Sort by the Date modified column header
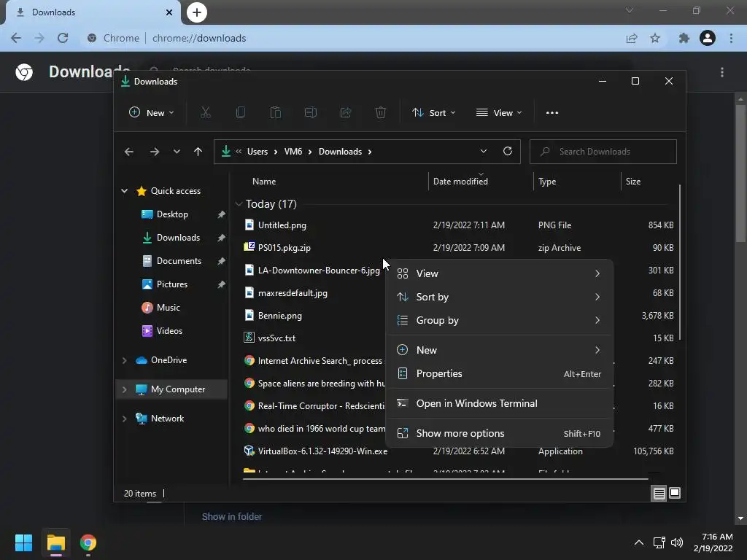This screenshot has height=560, width=747. [x=460, y=182]
